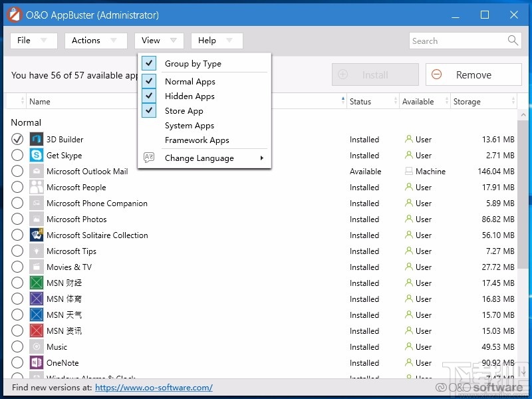Viewport: 532px width, 399px height.
Task: Open the Actions menu dropdown
Action: [x=95, y=41]
